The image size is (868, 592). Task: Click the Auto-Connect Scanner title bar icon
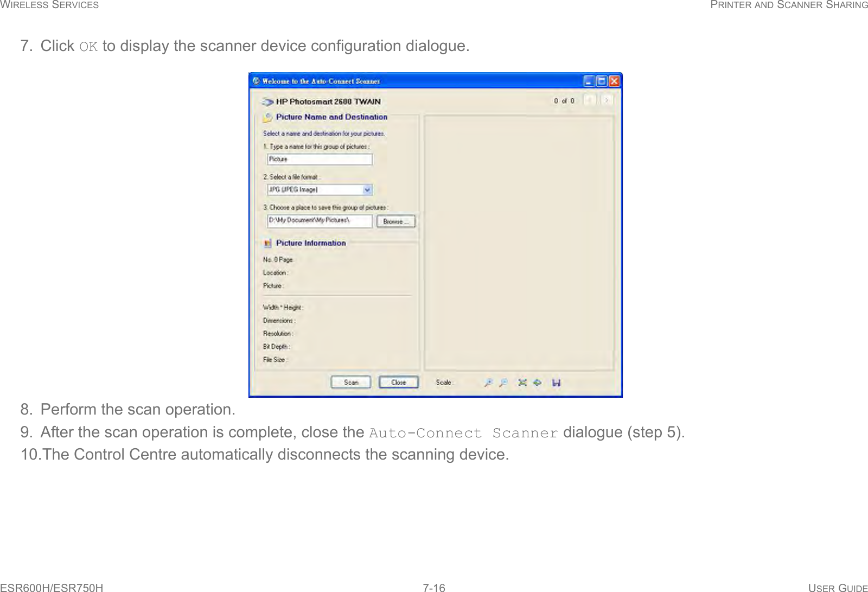point(257,81)
